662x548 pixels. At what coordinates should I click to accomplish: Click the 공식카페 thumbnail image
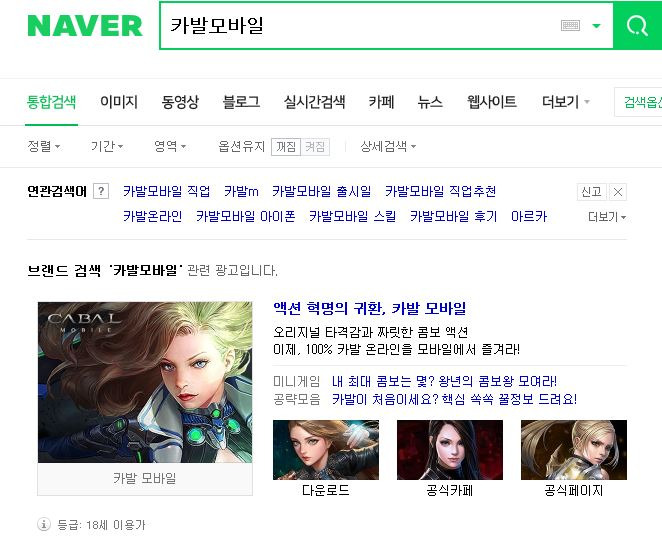tap(450, 450)
